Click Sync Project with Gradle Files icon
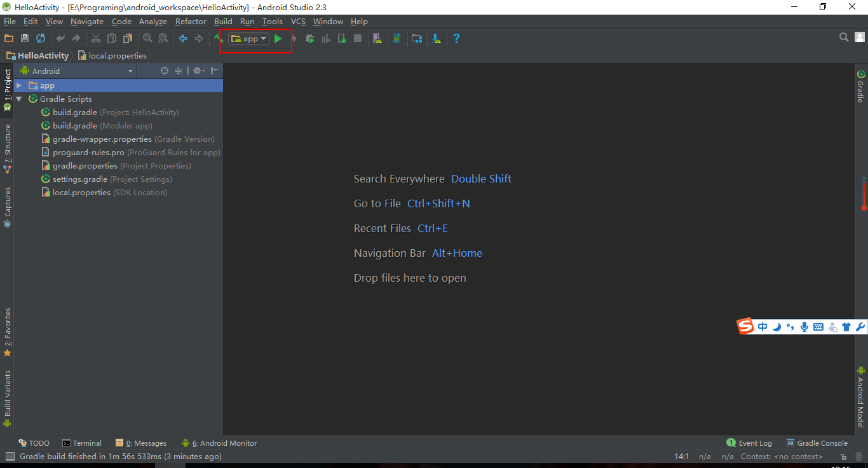 397,39
